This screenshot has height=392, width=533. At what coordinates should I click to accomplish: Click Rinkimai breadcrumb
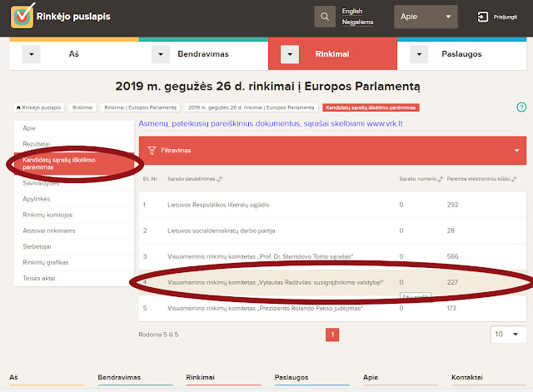tap(82, 107)
